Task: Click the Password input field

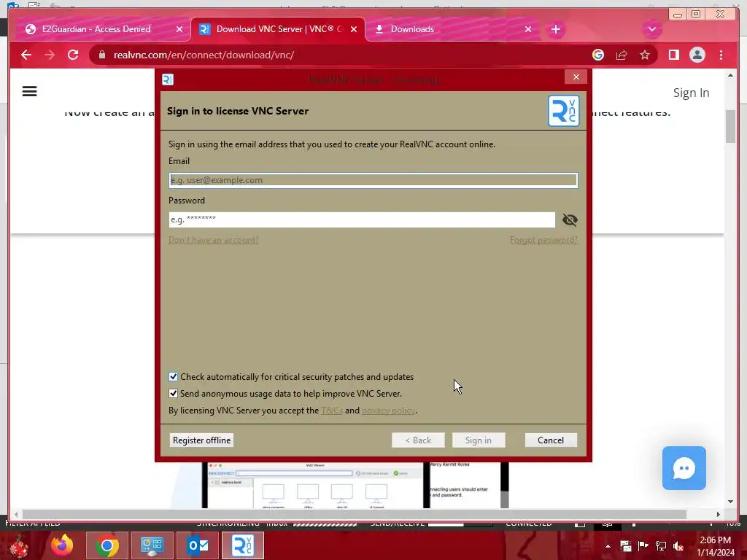Action: coord(362,219)
